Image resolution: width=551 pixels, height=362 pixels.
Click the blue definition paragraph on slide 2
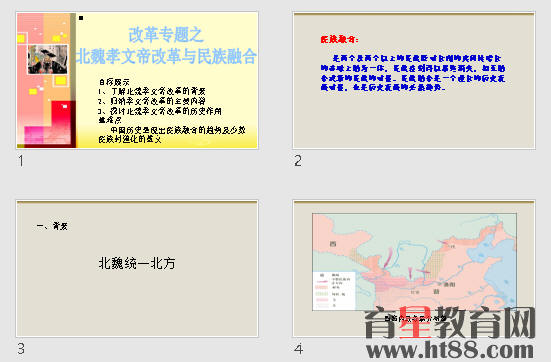413,73
